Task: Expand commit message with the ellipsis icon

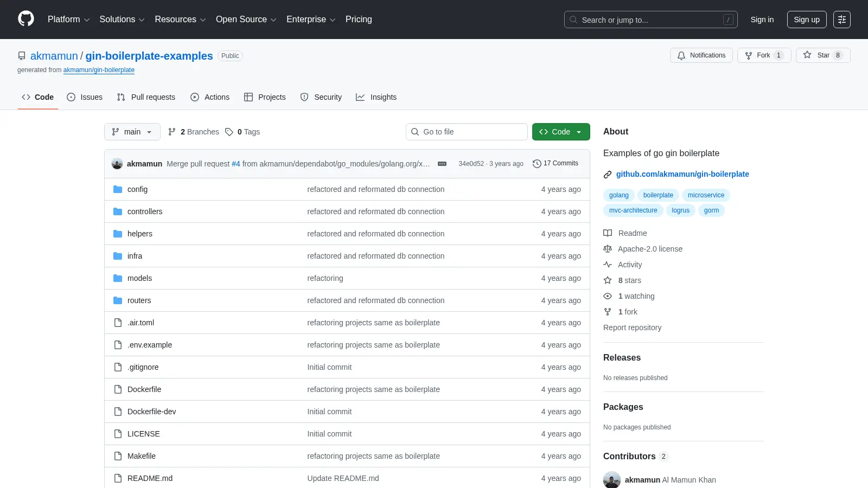Action: click(x=442, y=164)
